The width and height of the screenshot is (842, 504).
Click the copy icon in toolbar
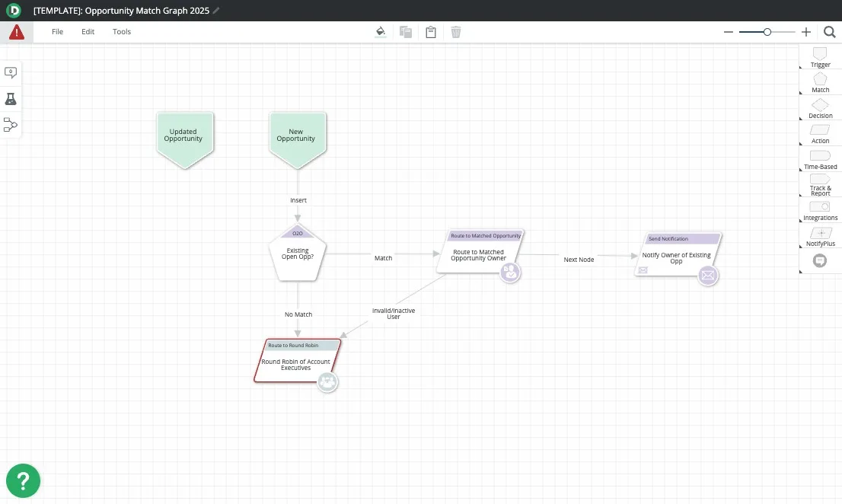click(406, 32)
